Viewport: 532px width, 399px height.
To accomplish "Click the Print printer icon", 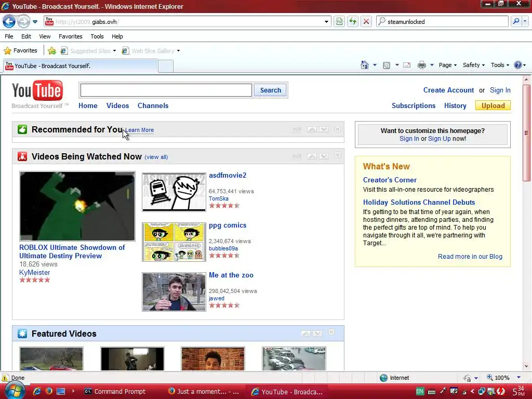I will point(422,65).
